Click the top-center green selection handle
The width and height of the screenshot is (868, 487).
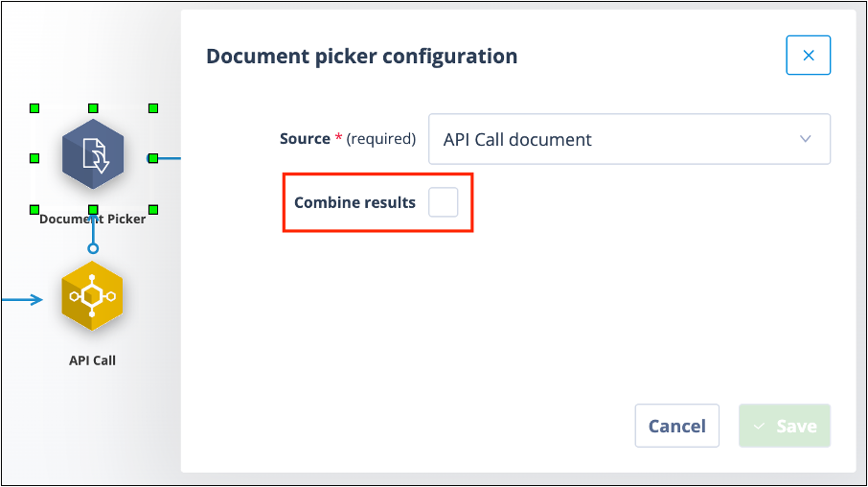click(93, 108)
